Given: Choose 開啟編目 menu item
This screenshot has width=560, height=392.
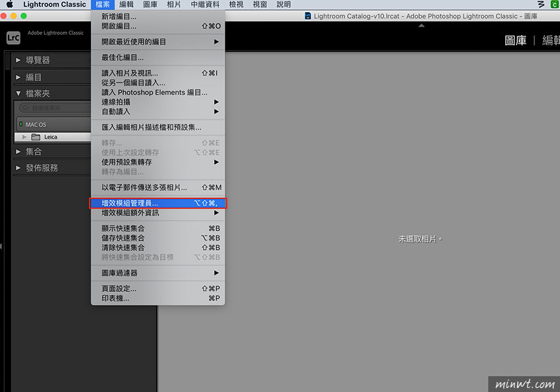Looking at the screenshot, I should [158, 26].
